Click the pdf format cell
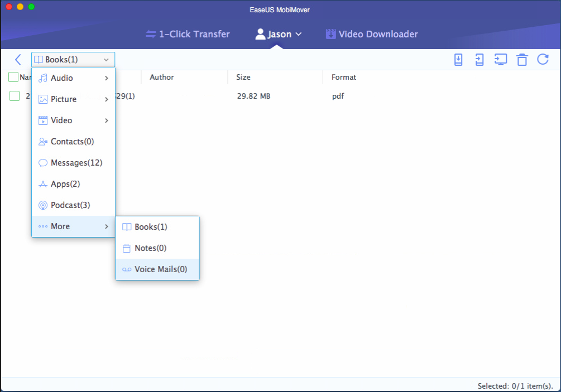This screenshot has width=561, height=392. [x=338, y=96]
